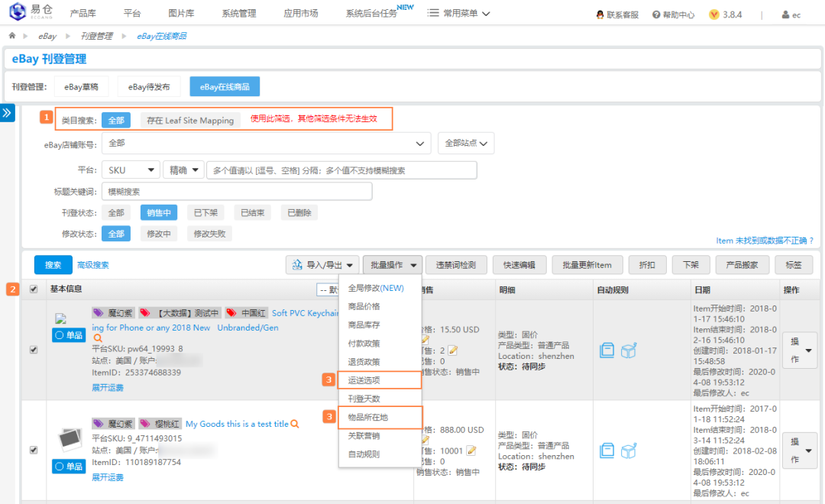
Task: Click the cube rule icon in 9_4711493015 row
Action: (x=629, y=451)
